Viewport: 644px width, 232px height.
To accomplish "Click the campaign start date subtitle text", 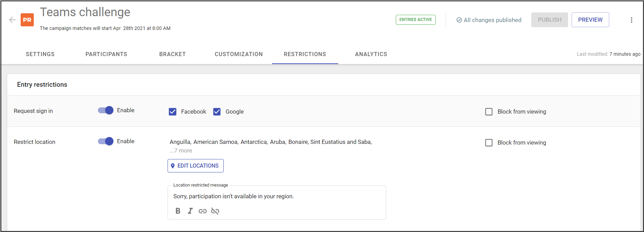I will (x=105, y=28).
